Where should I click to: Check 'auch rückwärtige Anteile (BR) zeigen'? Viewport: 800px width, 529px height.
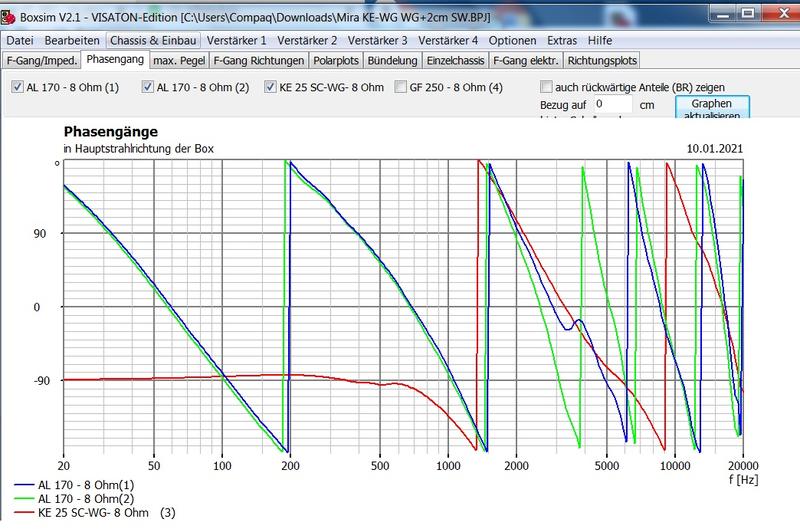(546, 87)
